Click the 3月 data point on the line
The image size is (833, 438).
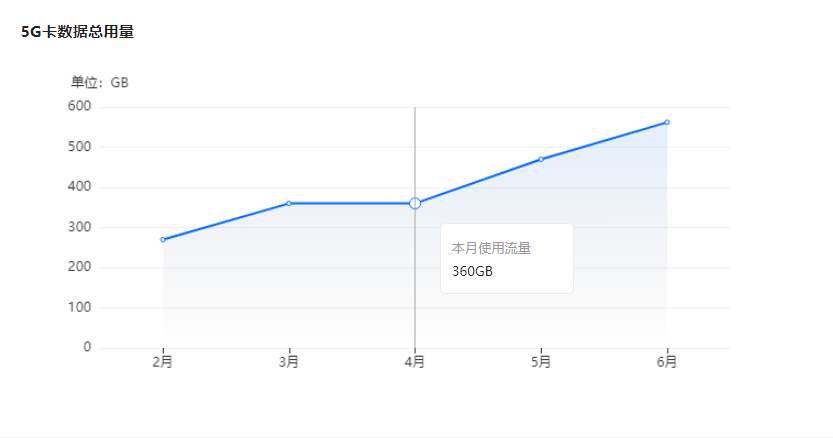(x=289, y=203)
